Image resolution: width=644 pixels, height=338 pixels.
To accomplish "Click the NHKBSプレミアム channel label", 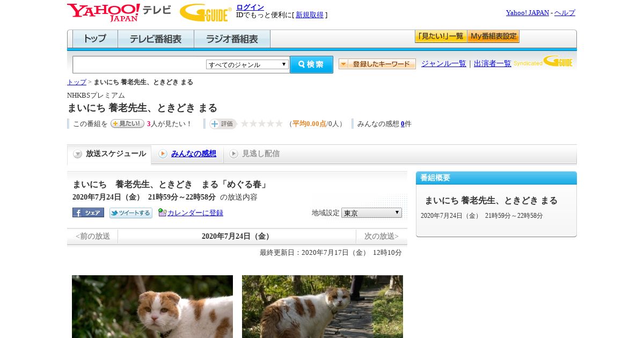I will (x=96, y=95).
